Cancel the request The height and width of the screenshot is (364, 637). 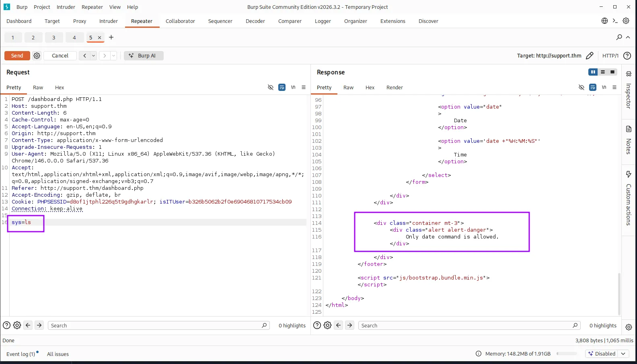point(60,56)
